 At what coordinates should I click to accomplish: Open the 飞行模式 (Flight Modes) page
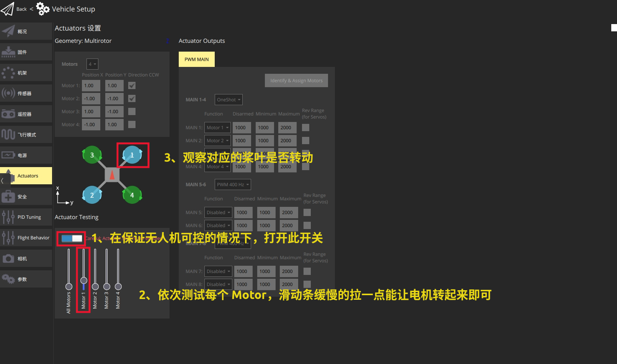[x=26, y=134]
